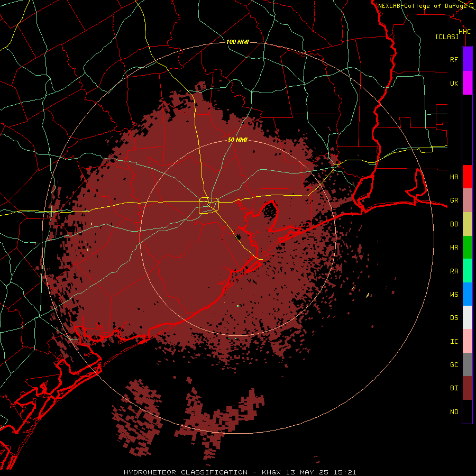Click the 'BI' legend label

[x=454, y=388]
